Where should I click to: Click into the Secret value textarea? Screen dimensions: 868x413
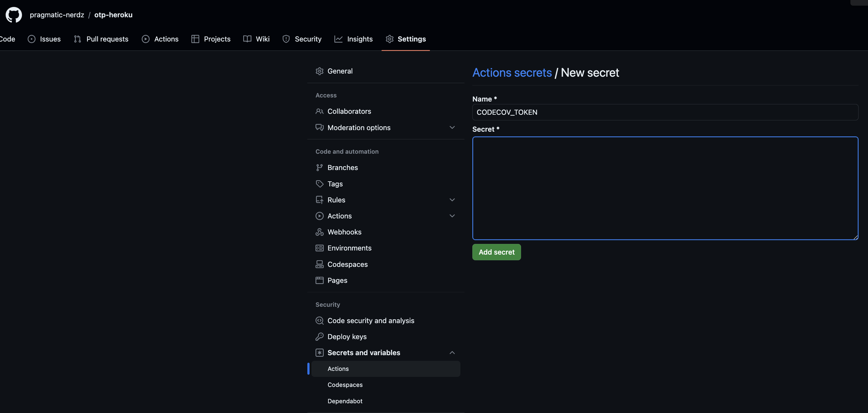point(665,188)
